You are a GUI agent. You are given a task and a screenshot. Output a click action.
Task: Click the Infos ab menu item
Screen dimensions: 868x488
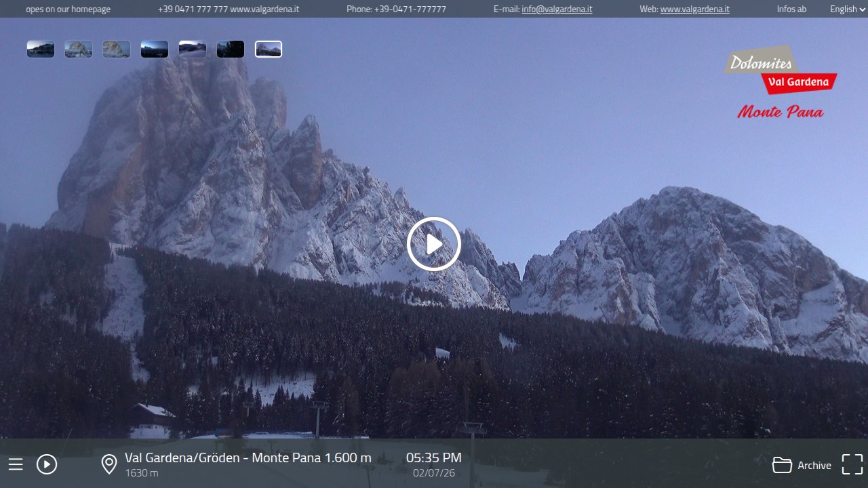point(791,9)
